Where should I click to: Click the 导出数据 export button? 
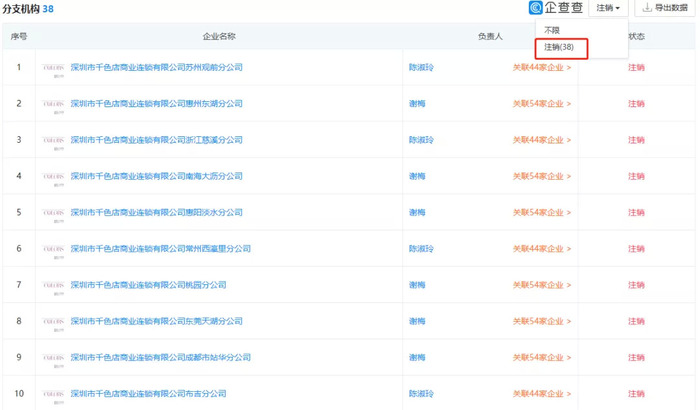[665, 8]
